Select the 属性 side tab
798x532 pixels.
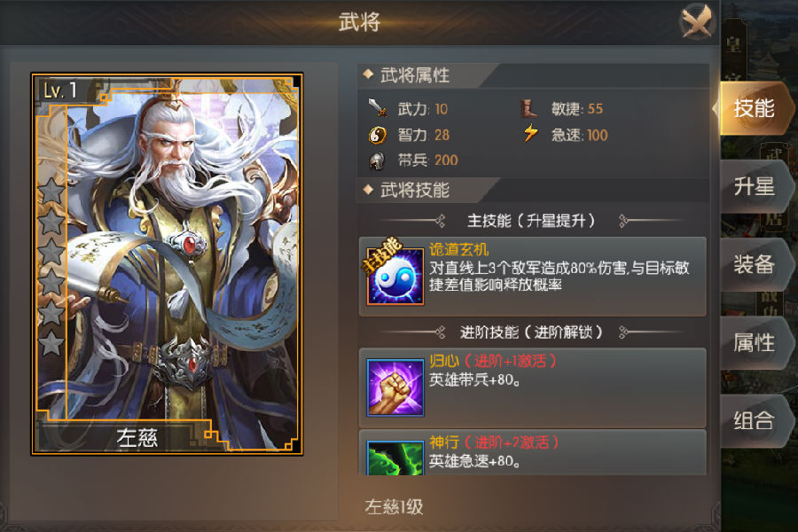coord(755,343)
